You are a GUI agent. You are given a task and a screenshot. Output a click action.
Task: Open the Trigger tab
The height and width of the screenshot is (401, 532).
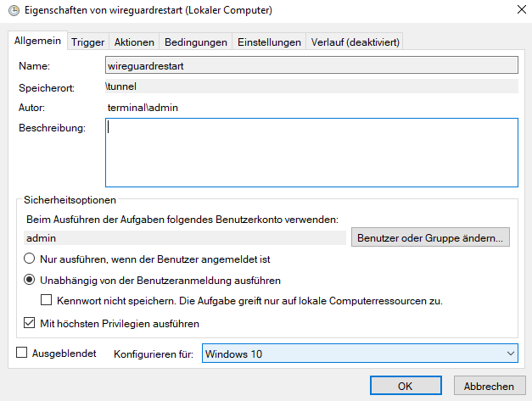tap(88, 42)
